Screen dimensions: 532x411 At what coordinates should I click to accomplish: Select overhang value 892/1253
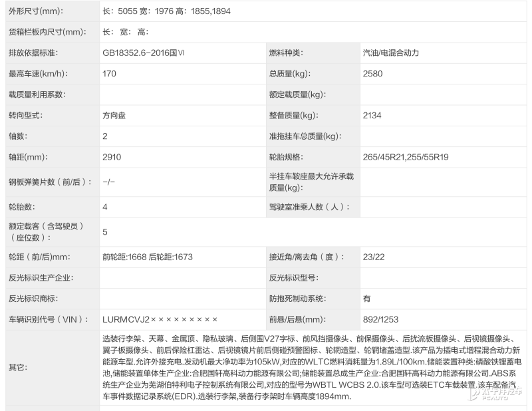tap(380, 319)
